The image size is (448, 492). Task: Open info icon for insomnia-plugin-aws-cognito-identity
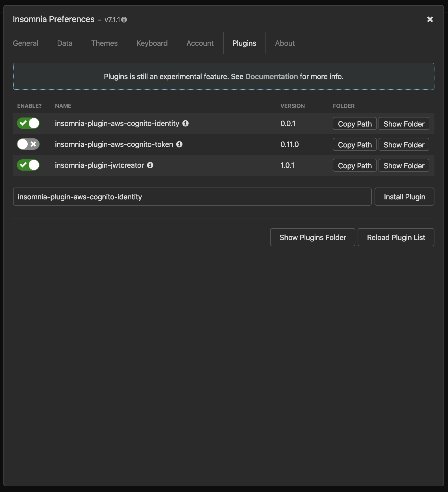pyautogui.click(x=185, y=123)
